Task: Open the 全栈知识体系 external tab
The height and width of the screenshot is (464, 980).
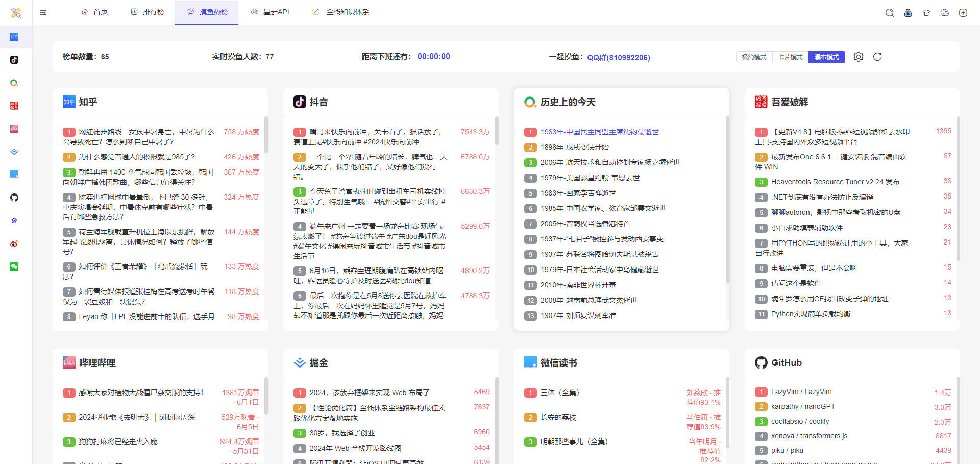Action: [340, 12]
